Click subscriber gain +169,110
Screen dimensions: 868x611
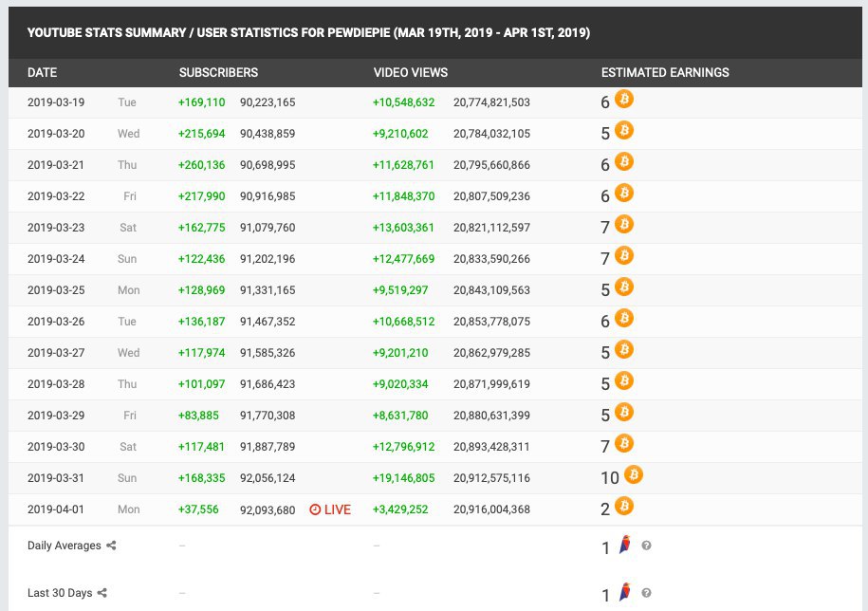pyautogui.click(x=201, y=102)
